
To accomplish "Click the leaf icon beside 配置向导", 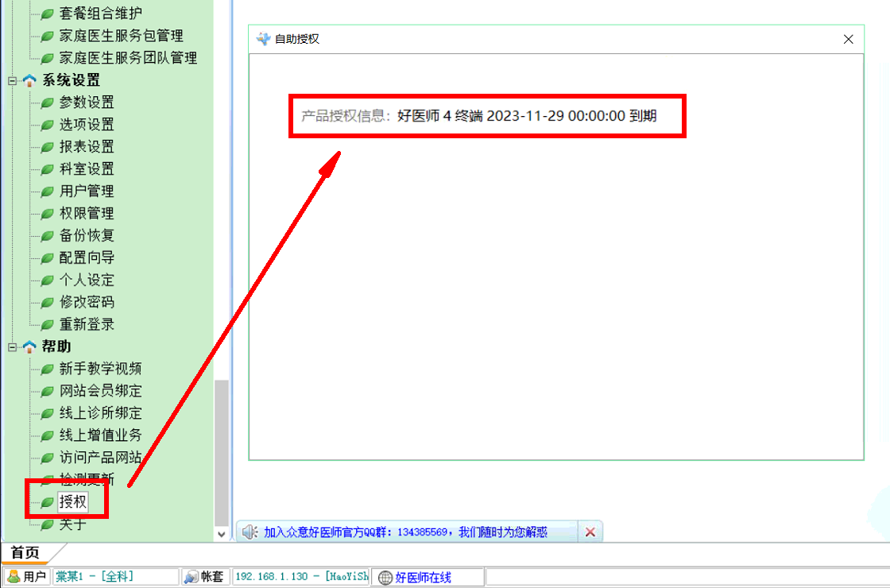I will (x=47, y=258).
